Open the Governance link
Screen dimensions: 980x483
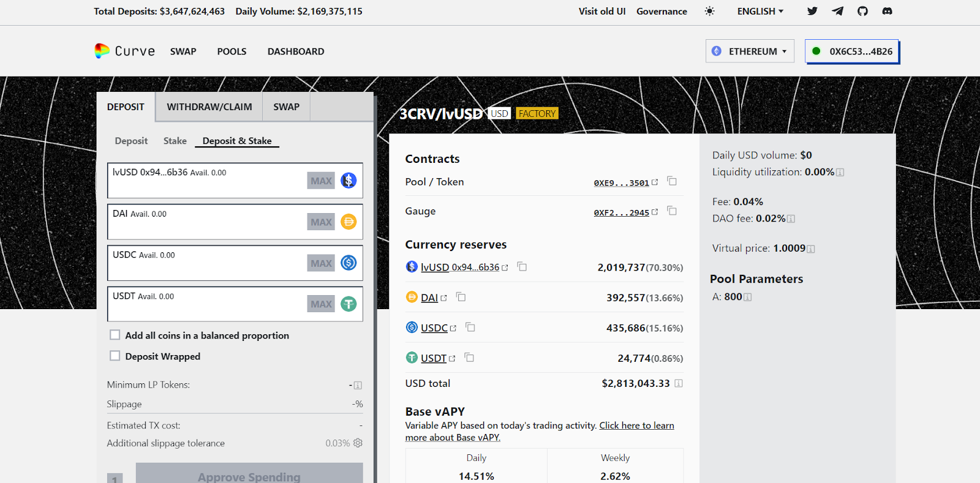point(661,11)
